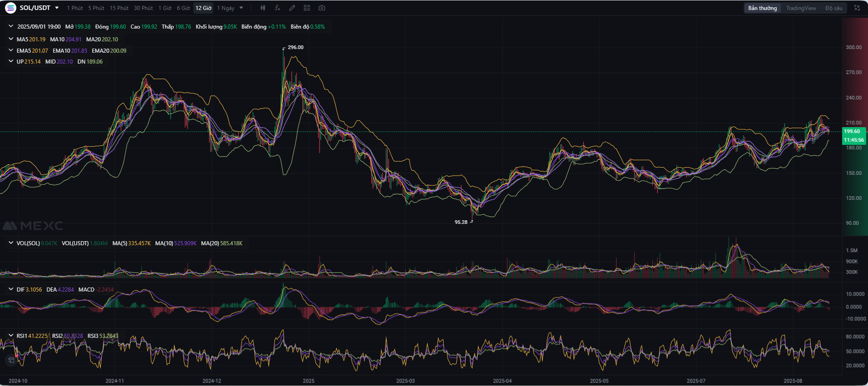This screenshot has height=386, width=868.
Task: Click the 2025-03 date axis label
Action: [x=405, y=381]
